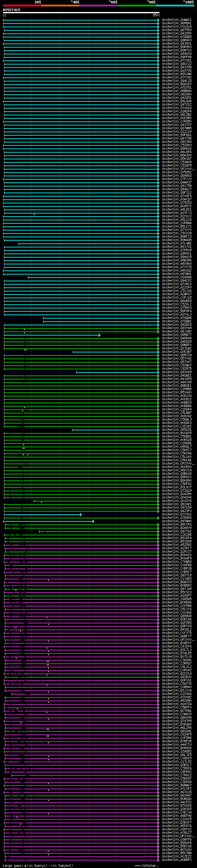Select the UniRef100_Q9ZWI8 label
The height and width of the screenshot is (868, 197).
tap(176, 325)
